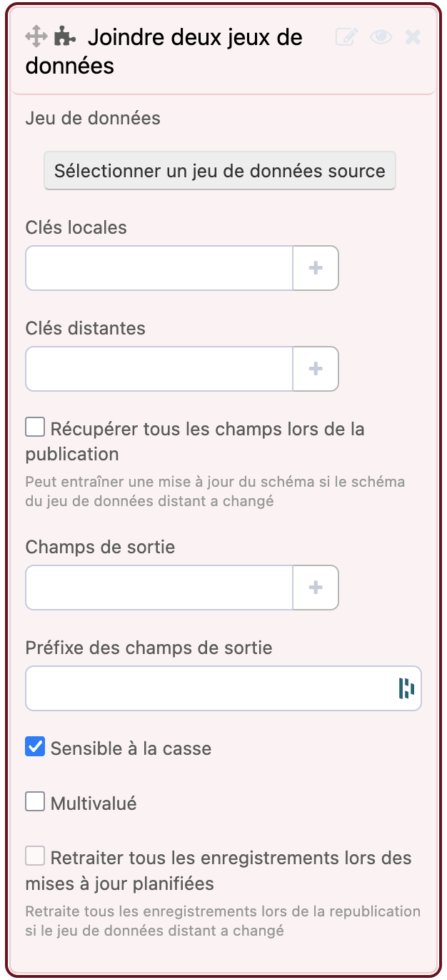
Task: Click the Champs de sortie input field
Action: (159, 588)
